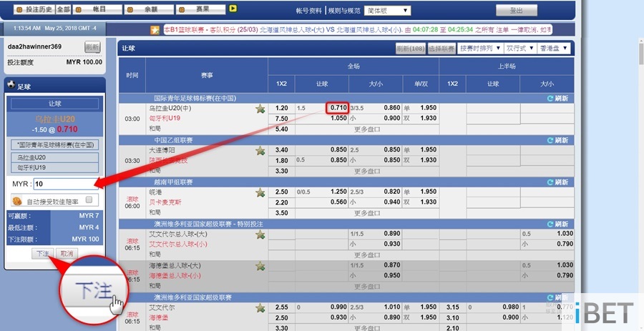Select over 2.5/3 odds 0.820 for 岘港 match
The height and width of the screenshot is (331, 644).
tap(392, 192)
